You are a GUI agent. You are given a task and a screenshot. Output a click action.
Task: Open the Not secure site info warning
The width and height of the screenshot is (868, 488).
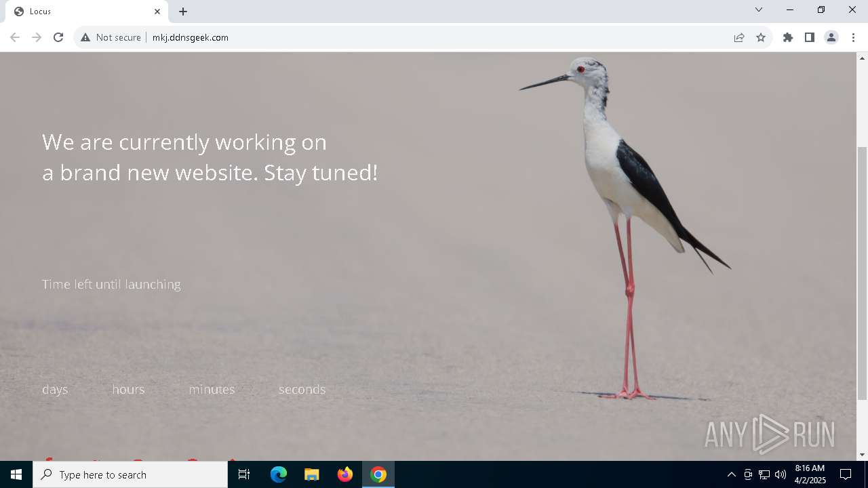[x=111, y=37]
